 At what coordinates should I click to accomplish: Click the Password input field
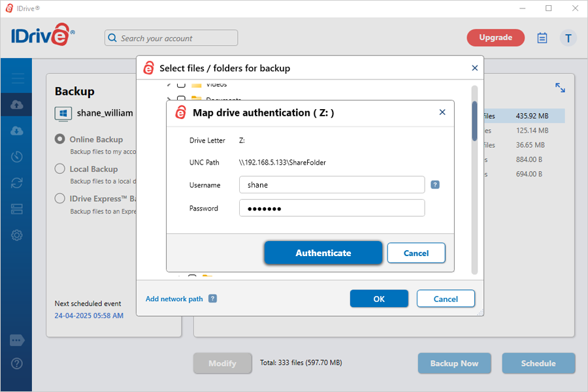(x=332, y=208)
